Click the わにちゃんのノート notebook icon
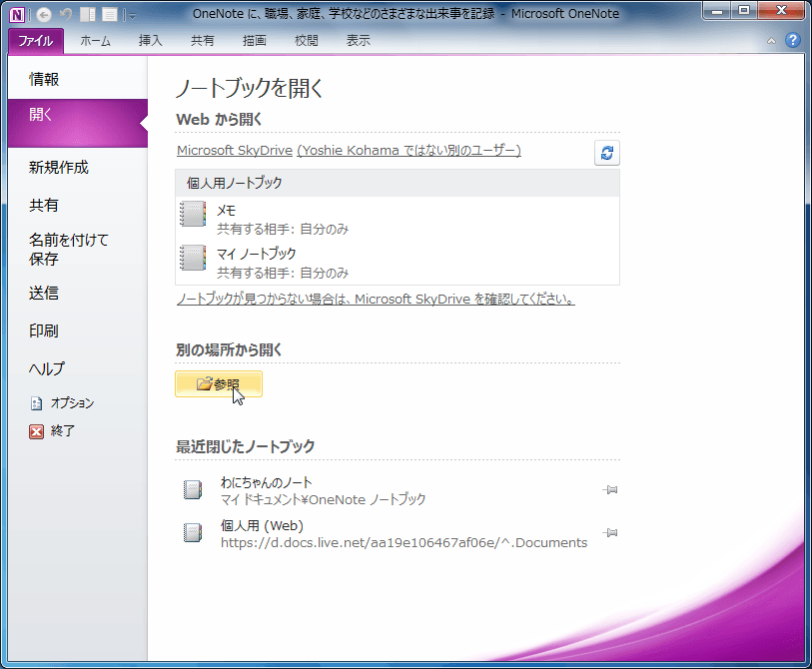Viewport: 812px width, 669px height. click(192, 489)
